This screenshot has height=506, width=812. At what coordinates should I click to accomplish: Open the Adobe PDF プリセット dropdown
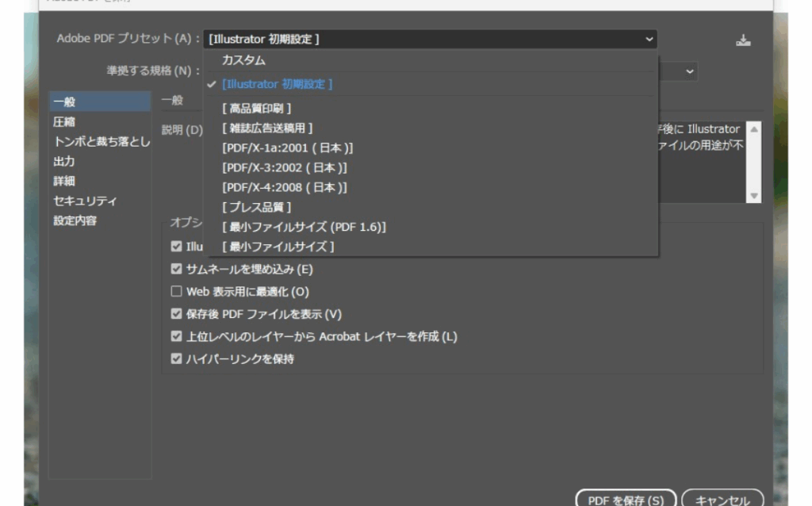tap(431, 39)
